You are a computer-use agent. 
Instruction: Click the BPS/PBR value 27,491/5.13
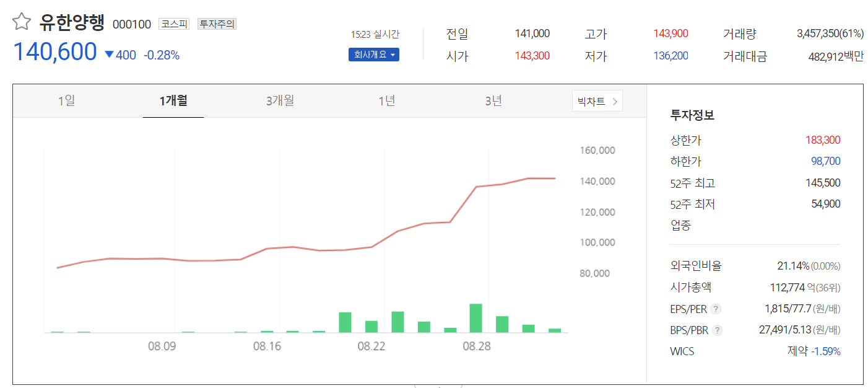[x=785, y=330]
